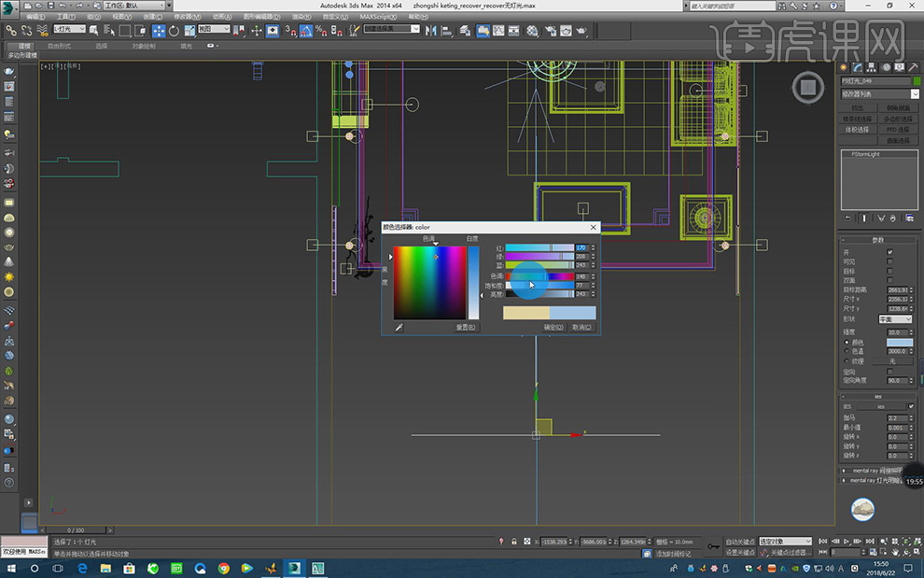
Task: Expand the 修改器列表 modifier list dropdown
Action: [x=875, y=93]
